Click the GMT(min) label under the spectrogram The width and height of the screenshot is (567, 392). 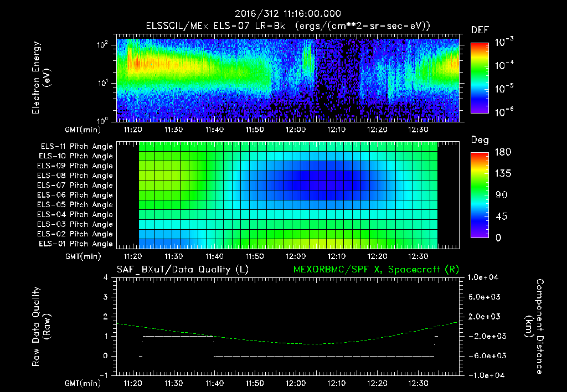coord(83,130)
